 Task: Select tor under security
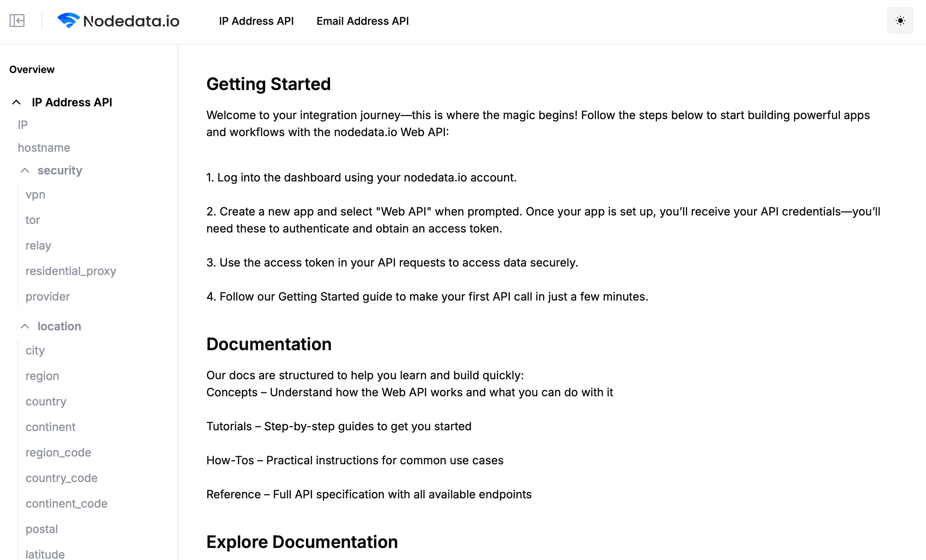32,220
